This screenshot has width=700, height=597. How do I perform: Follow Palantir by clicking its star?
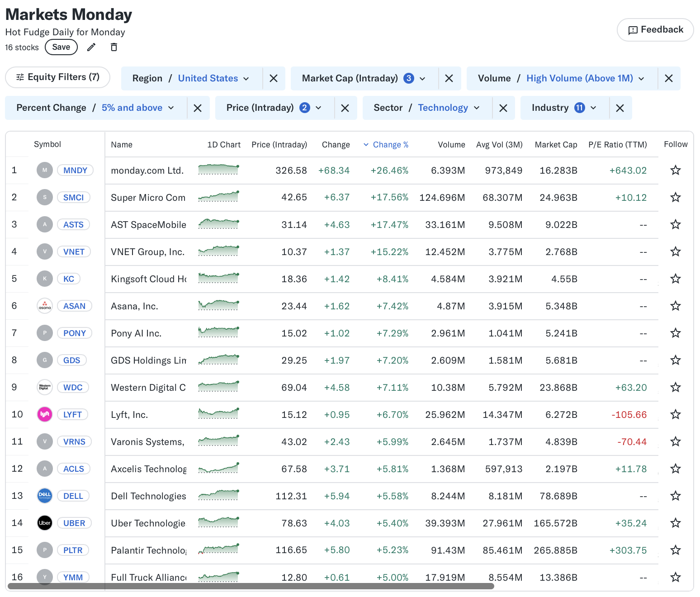coord(675,550)
